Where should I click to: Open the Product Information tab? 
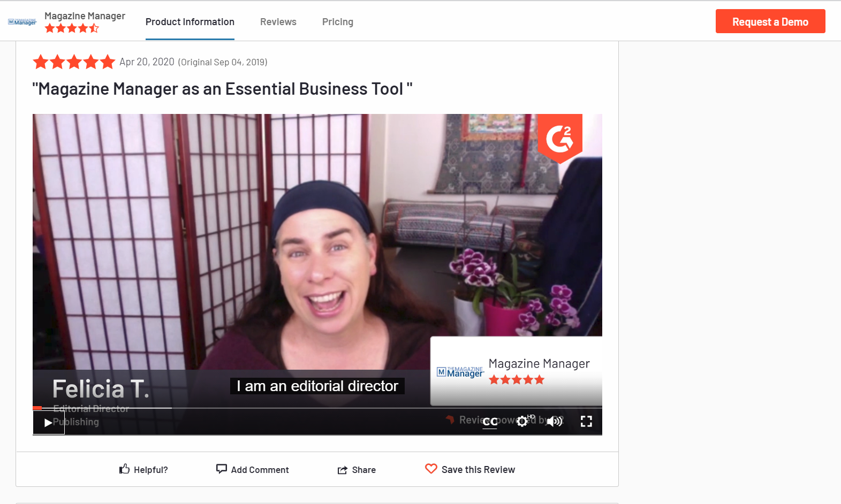point(190,22)
